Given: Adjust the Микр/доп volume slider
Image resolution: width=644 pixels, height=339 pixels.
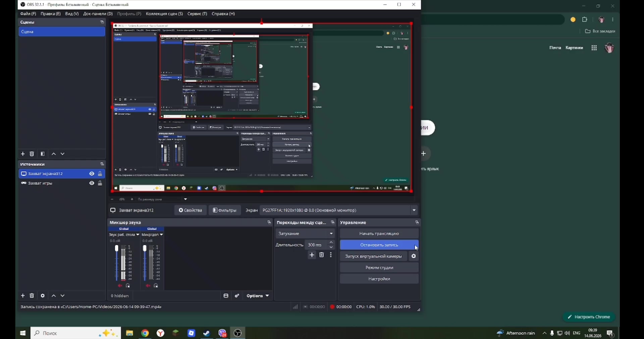Looking at the screenshot, I should [145, 263].
